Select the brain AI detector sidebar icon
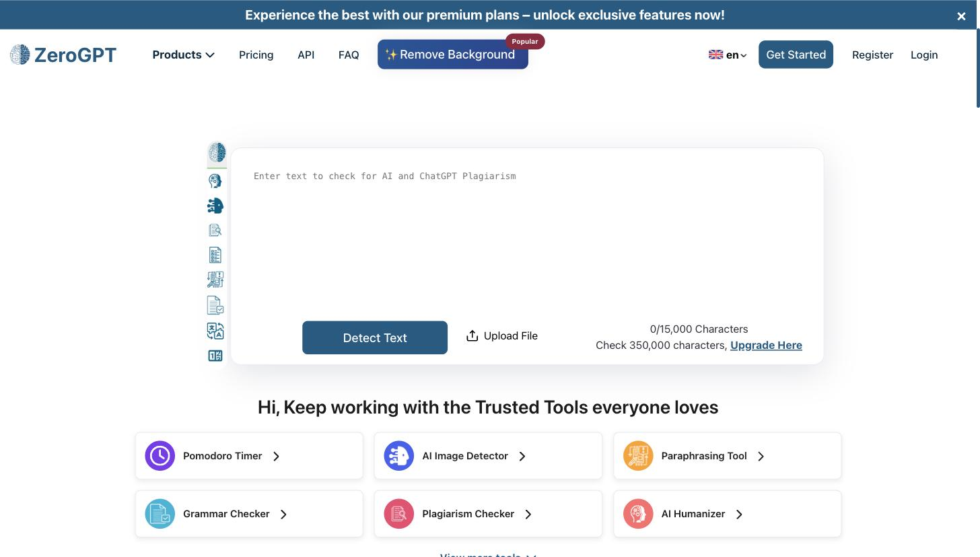This screenshot has width=980, height=557. [217, 152]
